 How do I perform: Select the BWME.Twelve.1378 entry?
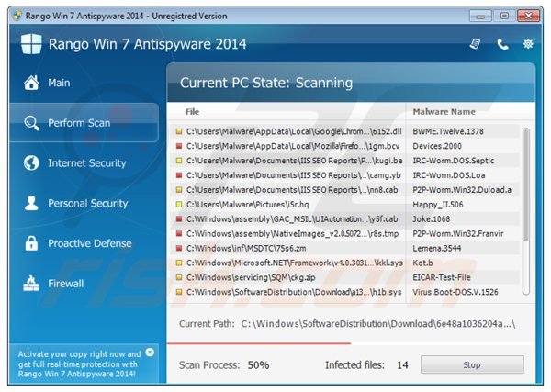pyautogui.click(x=448, y=131)
